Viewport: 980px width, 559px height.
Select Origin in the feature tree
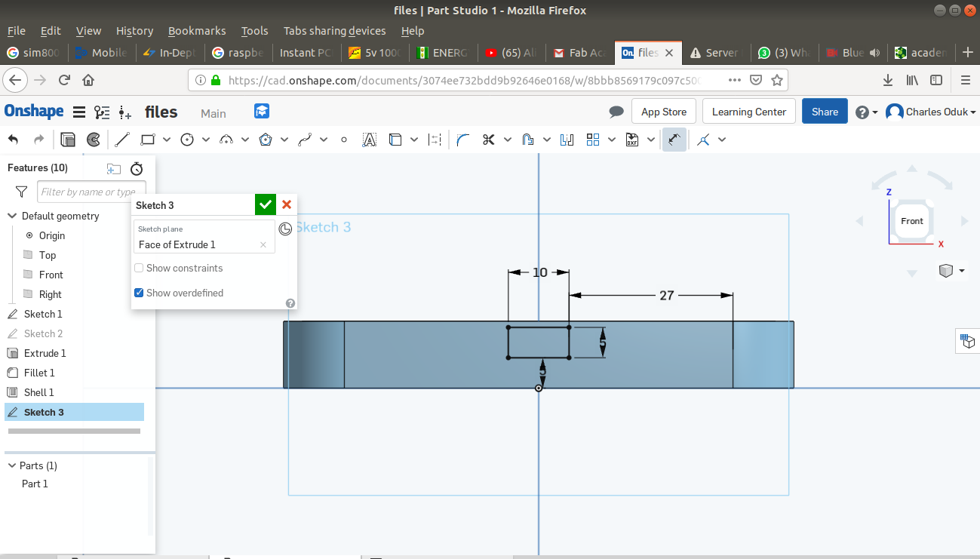click(52, 235)
